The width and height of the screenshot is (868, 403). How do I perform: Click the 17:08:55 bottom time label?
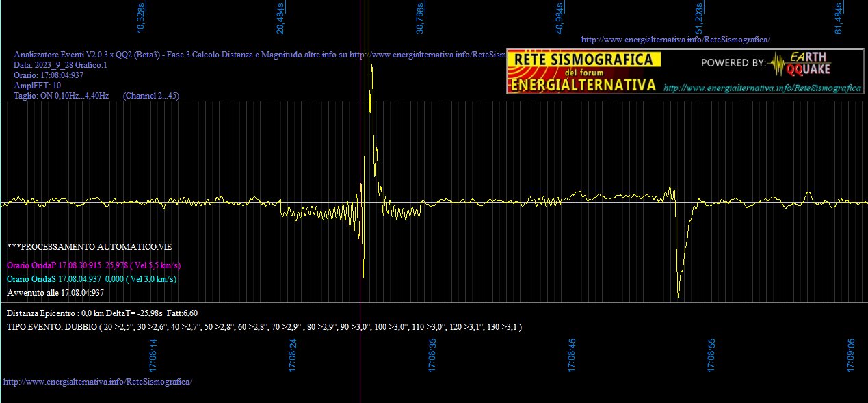[x=711, y=356]
